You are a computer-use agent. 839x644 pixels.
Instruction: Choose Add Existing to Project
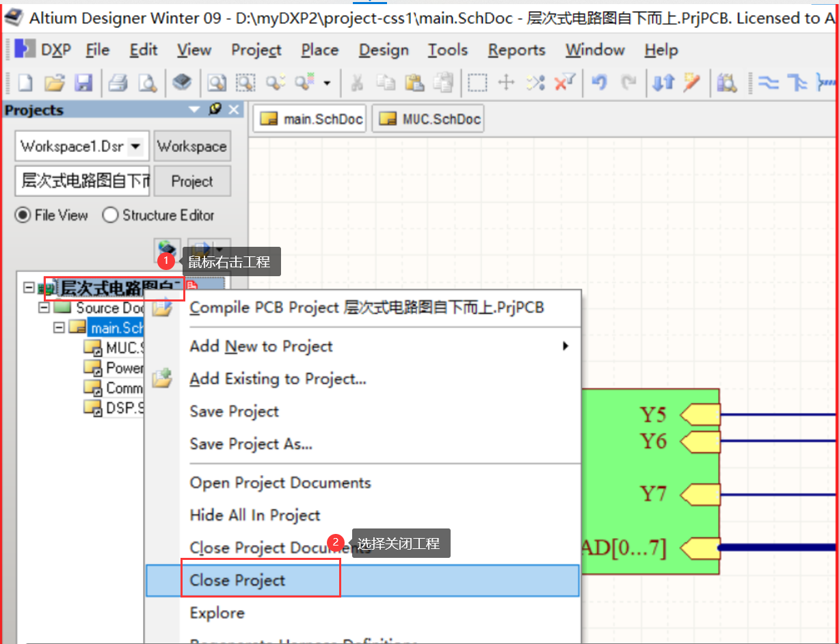[362, 379]
